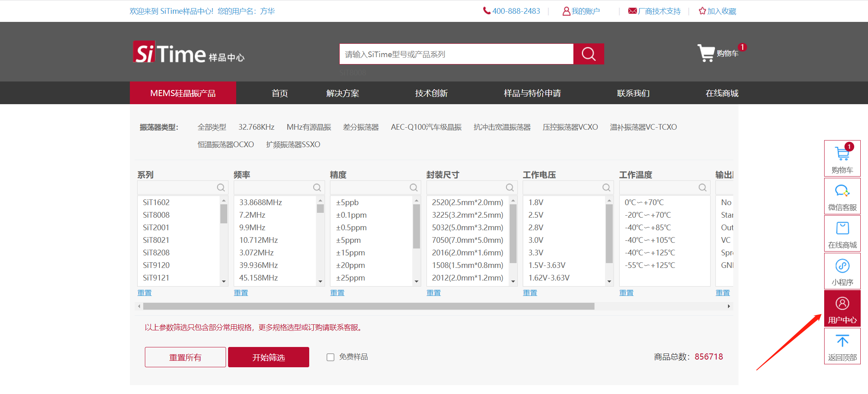
Task: Click 返回顶部 back-to-top sidebar icon
Action: pos(842,346)
